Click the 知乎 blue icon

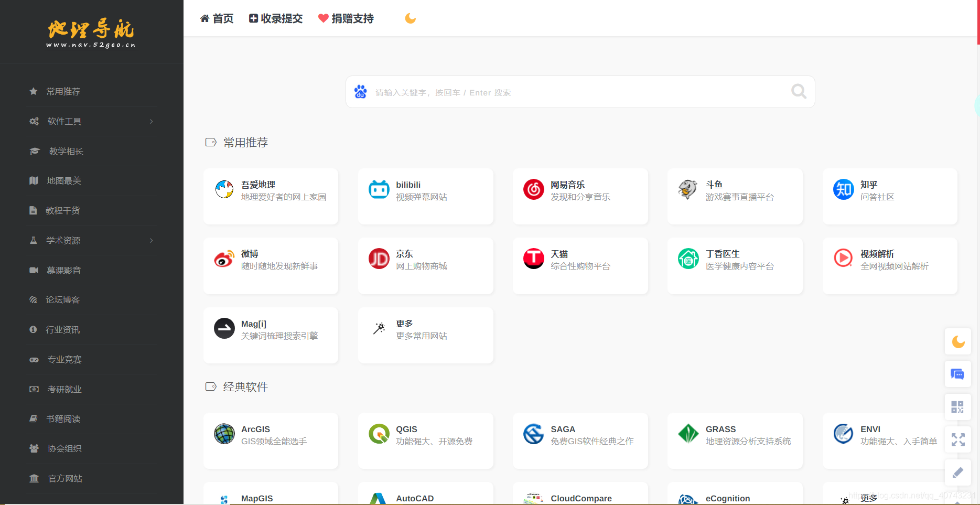coord(844,189)
